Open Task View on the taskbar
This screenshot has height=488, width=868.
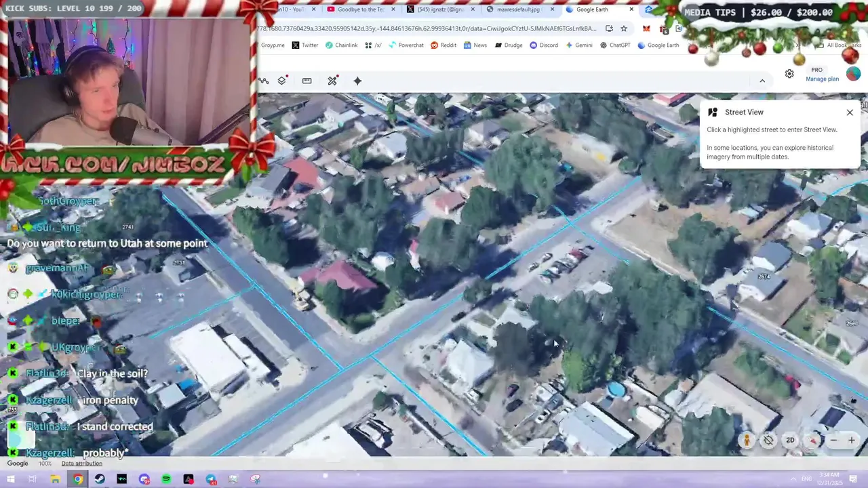(32, 479)
